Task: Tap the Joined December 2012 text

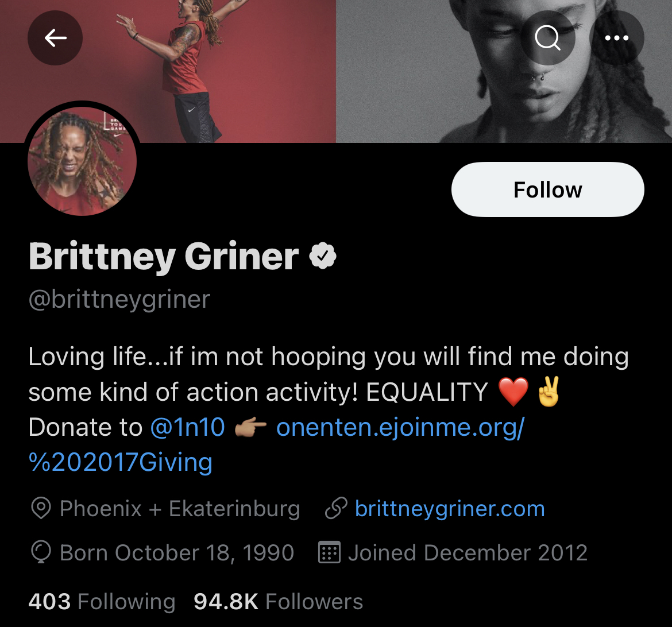Action: click(468, 552)
